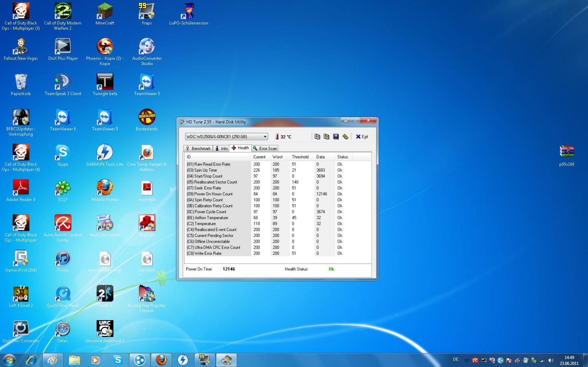Click the DE language indicator
Image resolution: width=588 pixels, height=367 pixels.
(456, 359)
